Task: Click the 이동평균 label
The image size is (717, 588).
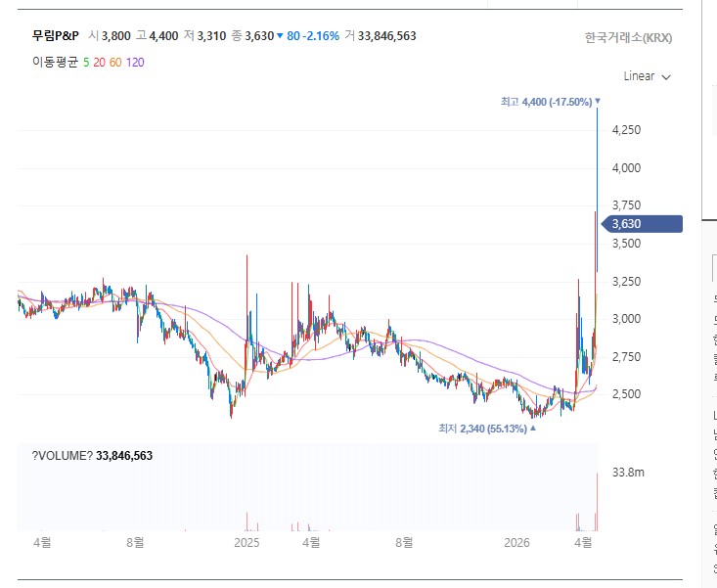Action: coord(56,63)
